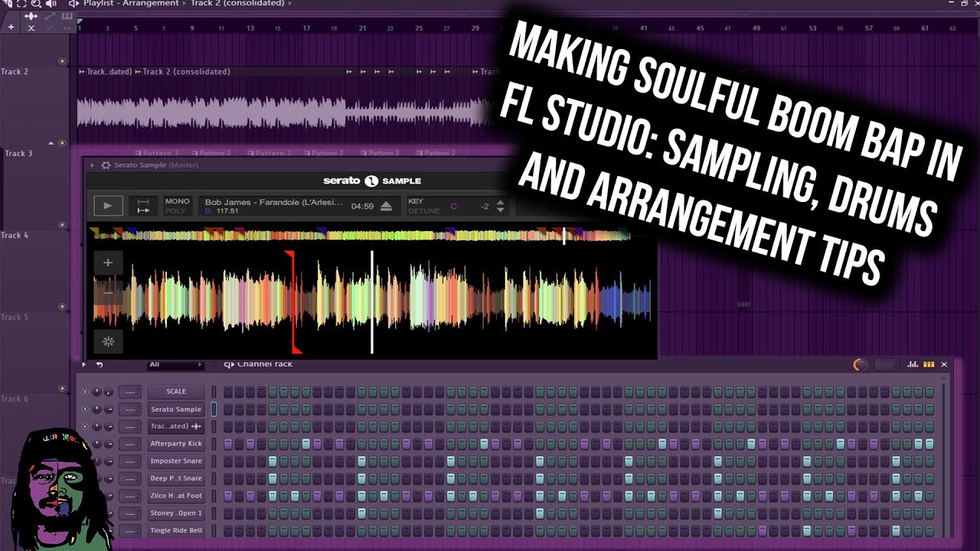Open Serato Sample mixer track selector
This screenshot has width=980, height=551.
coord(130,409)
